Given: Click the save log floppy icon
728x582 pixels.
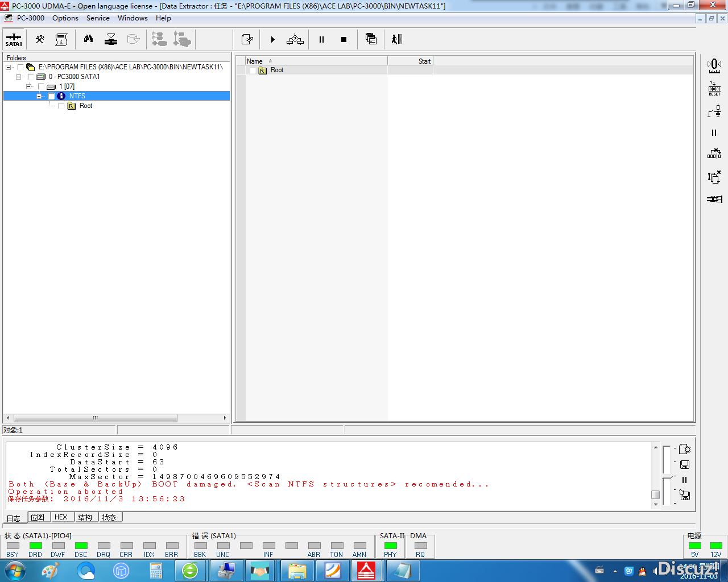Looking at the screenshot, I should 685,465.
